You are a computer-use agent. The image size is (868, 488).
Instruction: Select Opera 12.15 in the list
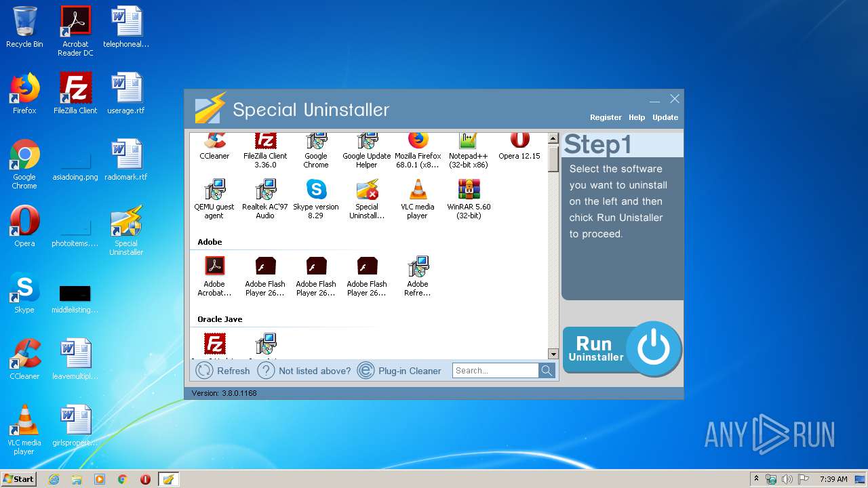coord(519,147)
